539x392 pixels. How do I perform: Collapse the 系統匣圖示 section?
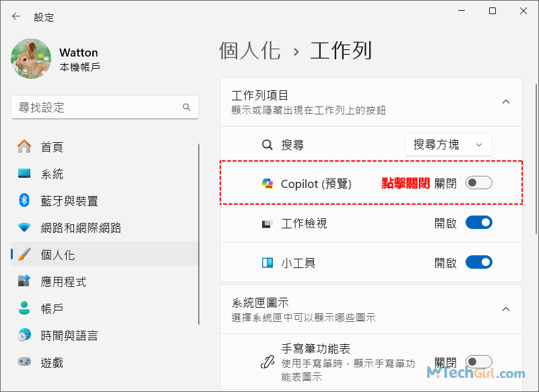506,309
